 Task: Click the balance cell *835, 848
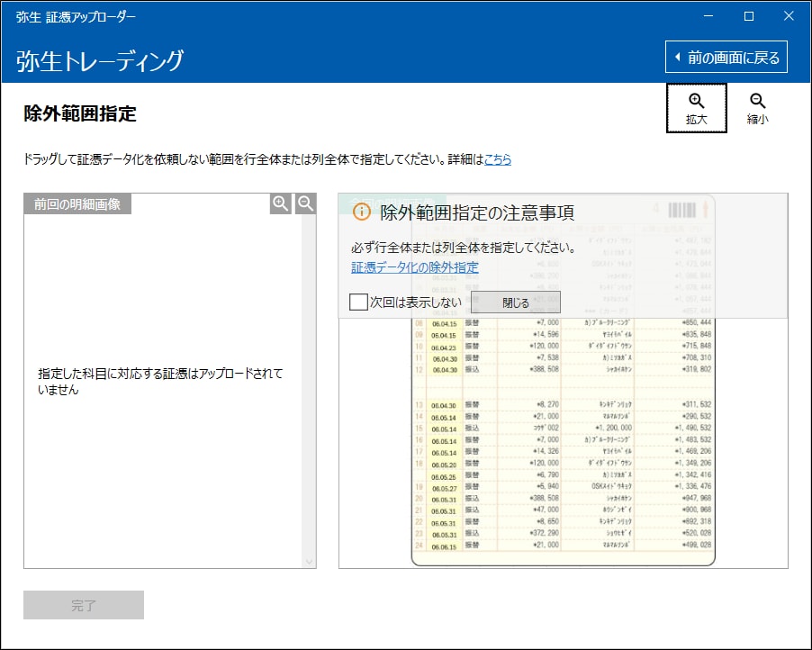pos(697,335)
